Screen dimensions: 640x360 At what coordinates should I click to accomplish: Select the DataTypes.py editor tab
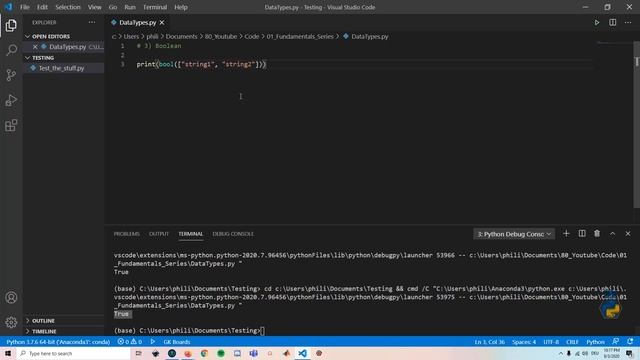(x=138, y=22)
